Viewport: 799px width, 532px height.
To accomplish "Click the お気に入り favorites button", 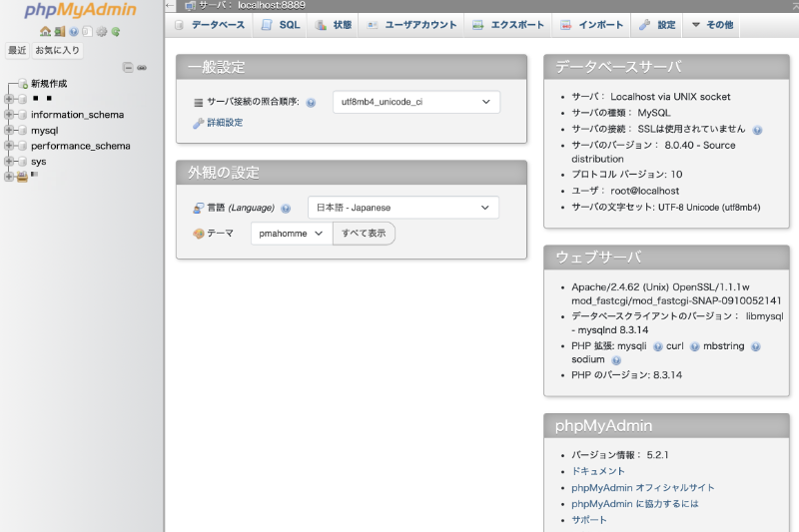I will (x=57, y=50).
